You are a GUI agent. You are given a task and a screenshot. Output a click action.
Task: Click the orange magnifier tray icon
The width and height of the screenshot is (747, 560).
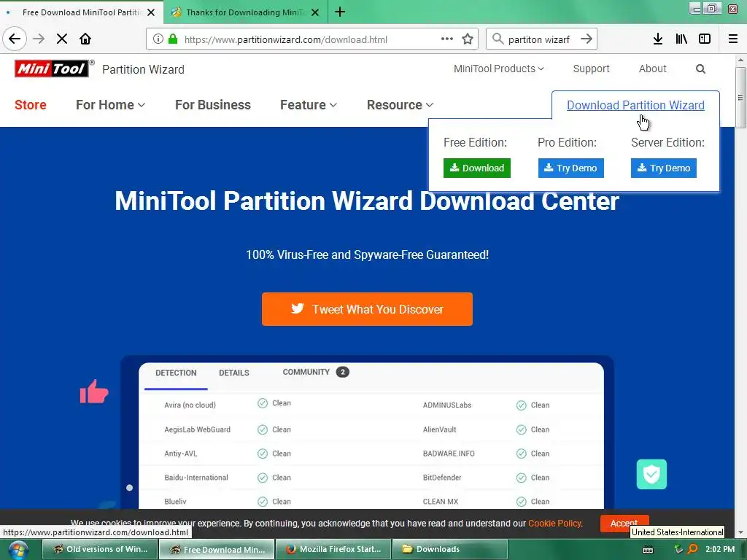(x=693, y=549)
